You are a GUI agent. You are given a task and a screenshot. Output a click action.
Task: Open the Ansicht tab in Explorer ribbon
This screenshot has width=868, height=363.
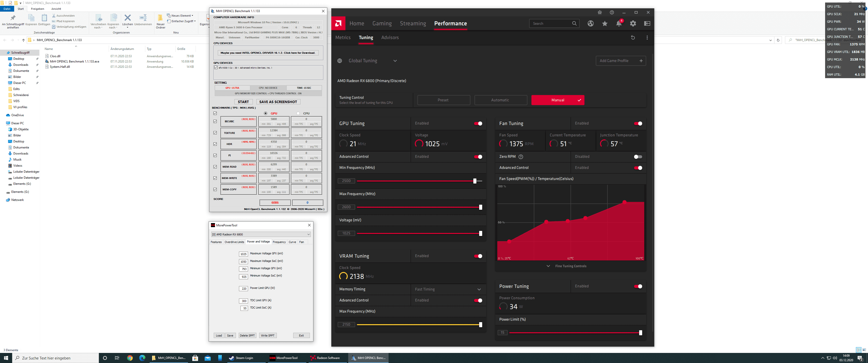coord(56,9)
